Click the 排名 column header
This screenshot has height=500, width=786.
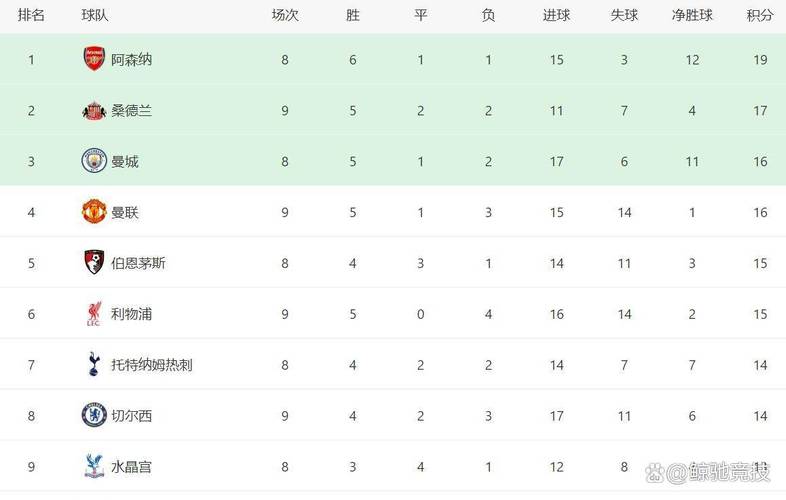[31, 16]
